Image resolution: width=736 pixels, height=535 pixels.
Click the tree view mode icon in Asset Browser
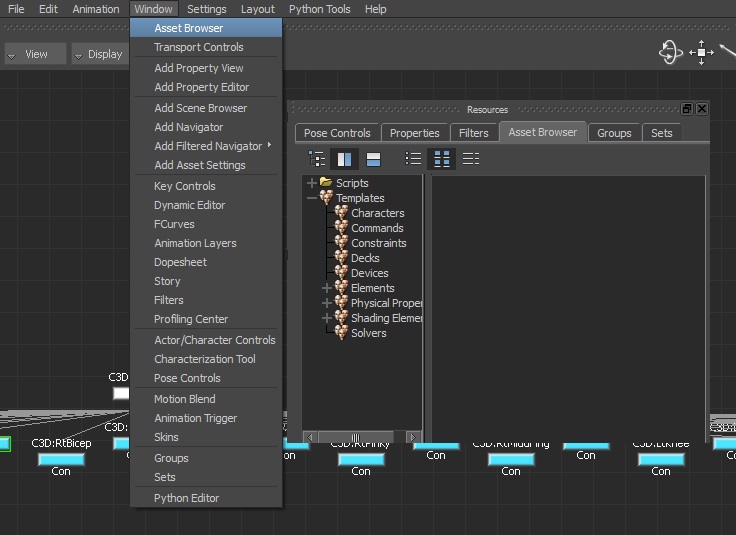[x=317, y=159]
